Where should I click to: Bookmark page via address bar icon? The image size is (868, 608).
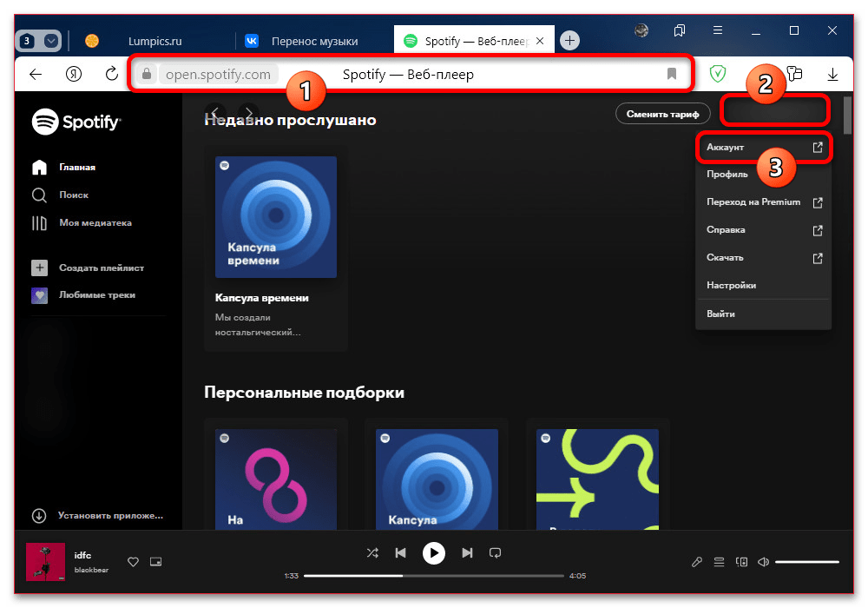click(x=672, y=74)
